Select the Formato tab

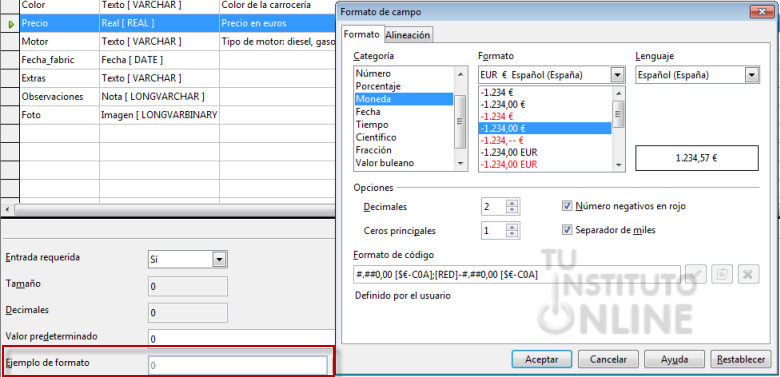point(362,34)
